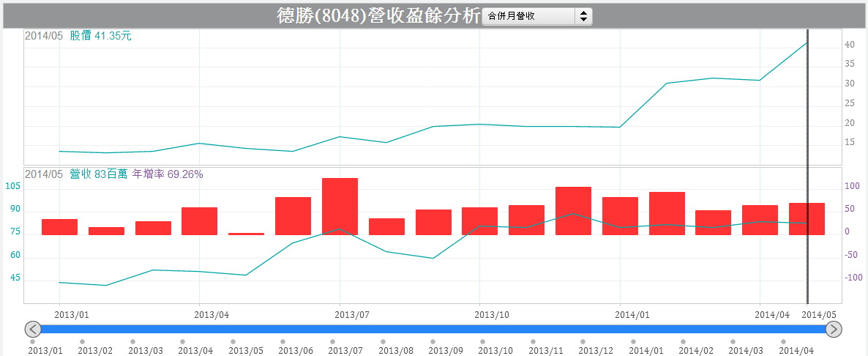The width and height of the screenshot is (868, 356).
Task: Click the tiny red revenue bar for 2013/05
Action: 247,234
